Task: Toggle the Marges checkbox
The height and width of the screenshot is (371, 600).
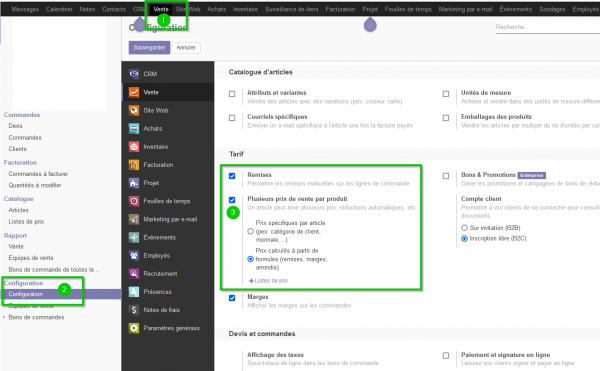Action: [x=232, y=298]
